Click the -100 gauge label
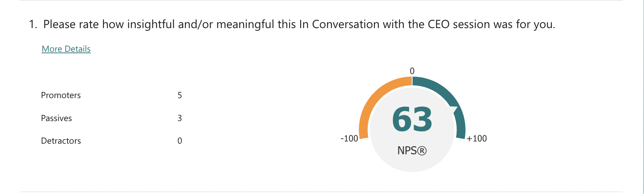The width and height of the screenshot is (644, 194). coord(349,139)
